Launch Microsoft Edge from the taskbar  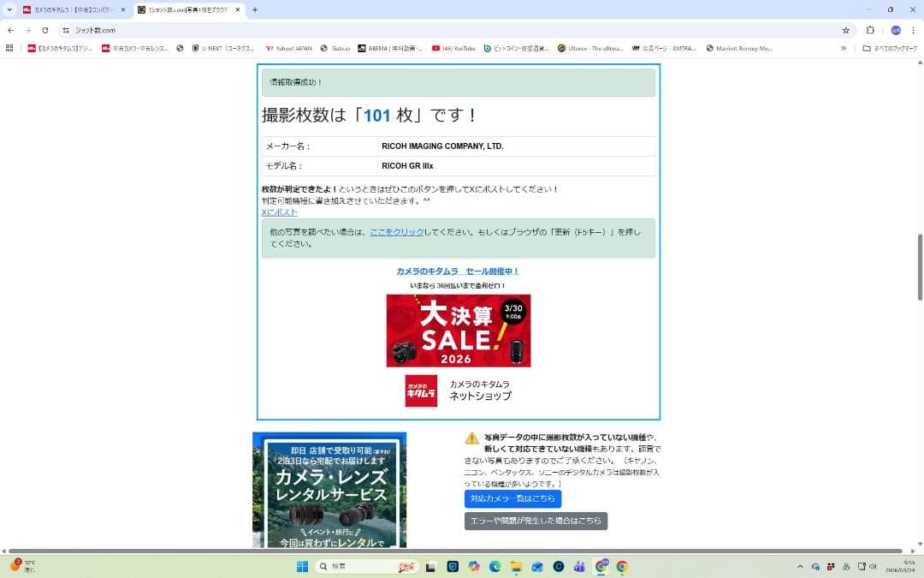click(495, 566)
